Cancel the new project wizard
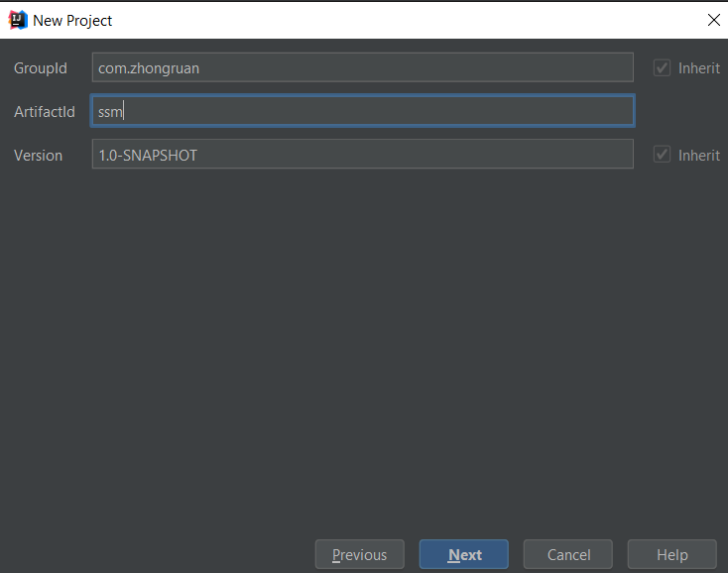This screenshot has height=573, width=728. [568, 554]
